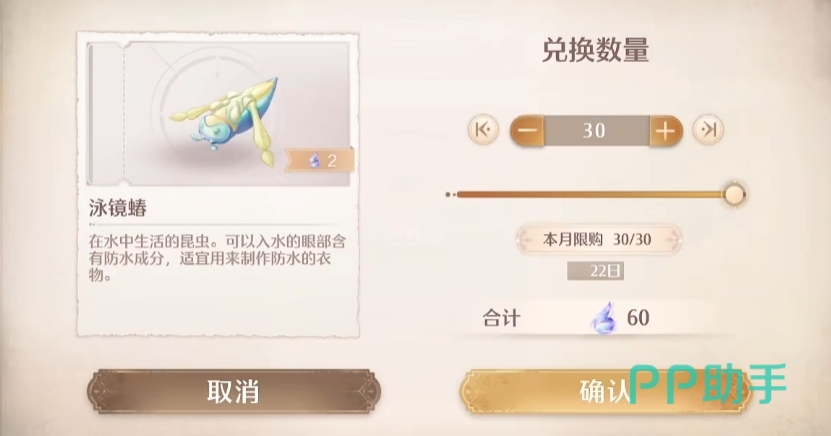The height and width of the screenshot is (436, 831).
Task: Tap the 取消 cancel button
Action: [x=234, y=391]
